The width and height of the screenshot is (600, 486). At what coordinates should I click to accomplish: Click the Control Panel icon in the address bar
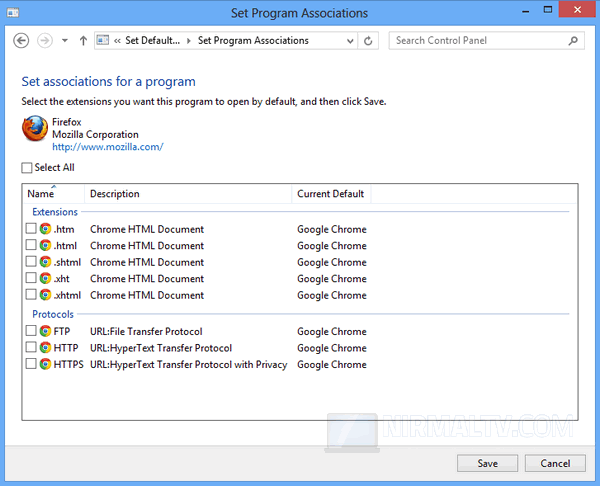(x=103, y=40)
